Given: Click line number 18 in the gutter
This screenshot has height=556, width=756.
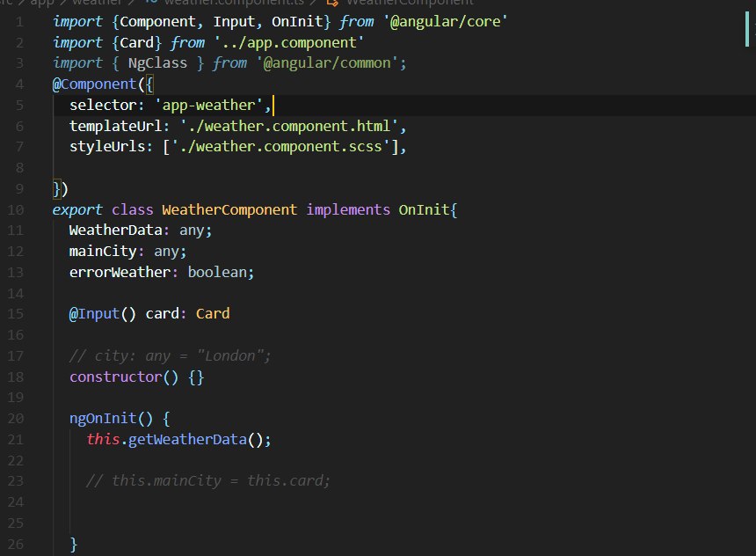Looking at the screenshot, I should tap(16, 377).
